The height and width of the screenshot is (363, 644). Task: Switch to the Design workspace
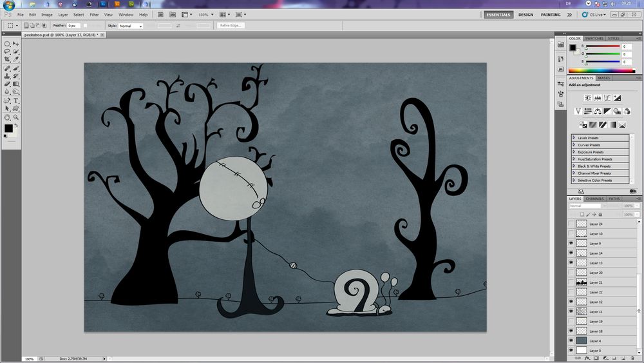click(526, 14)
